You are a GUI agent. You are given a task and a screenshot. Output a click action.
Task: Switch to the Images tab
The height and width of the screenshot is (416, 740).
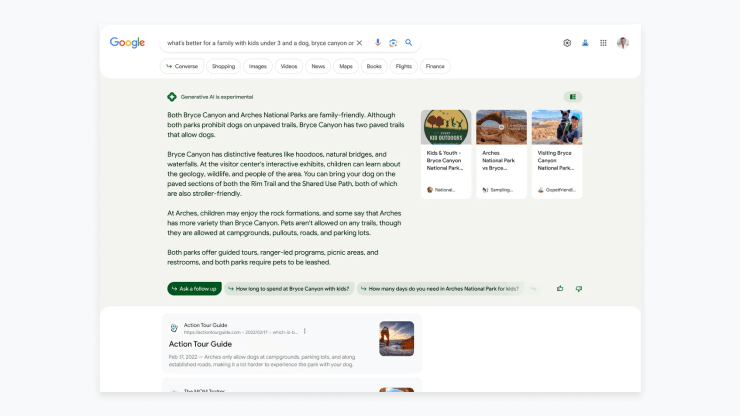pyautogui.click(x=258, y=66)
